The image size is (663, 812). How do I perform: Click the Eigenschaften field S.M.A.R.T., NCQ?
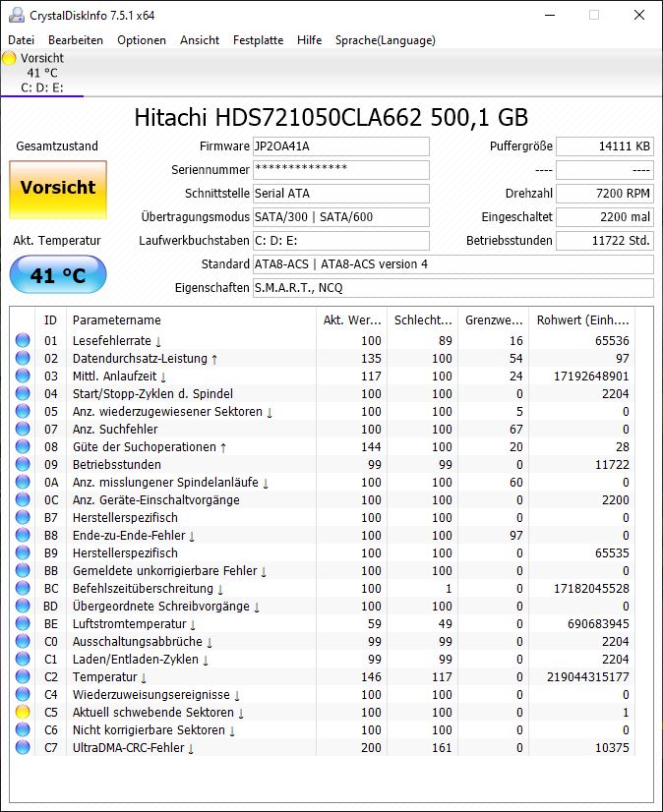point(453,288)
